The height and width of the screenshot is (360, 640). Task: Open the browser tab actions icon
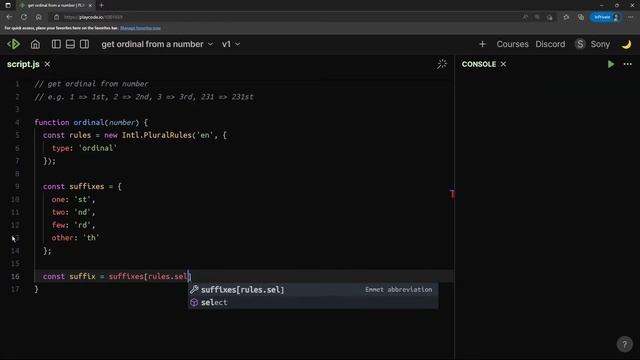(x=8, y=5)
